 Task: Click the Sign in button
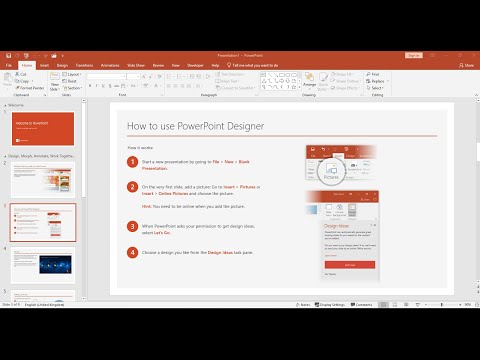point(414,55)
